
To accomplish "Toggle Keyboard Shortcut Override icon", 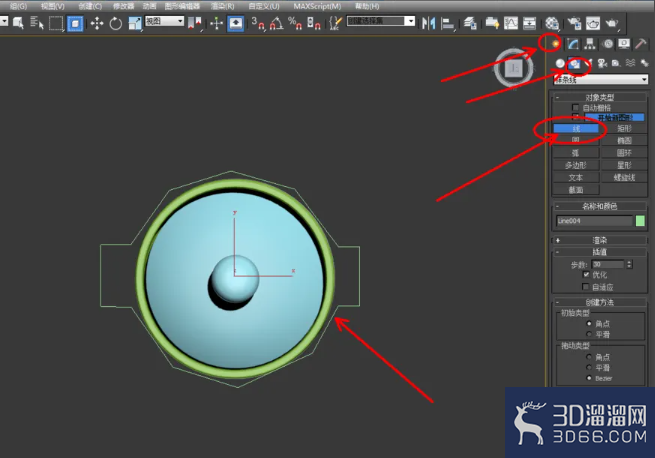I will coord(236,23).
